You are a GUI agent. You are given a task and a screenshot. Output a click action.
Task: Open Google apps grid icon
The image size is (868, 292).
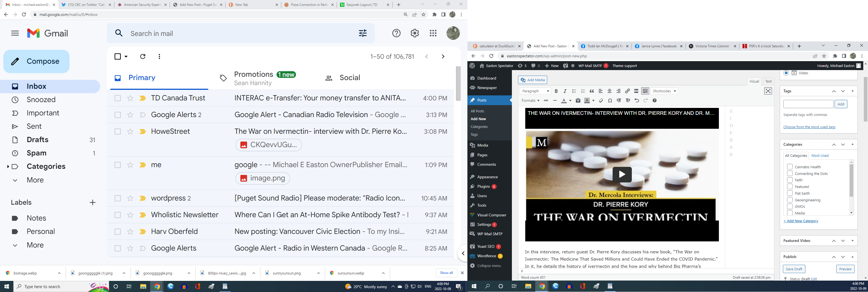433,33
